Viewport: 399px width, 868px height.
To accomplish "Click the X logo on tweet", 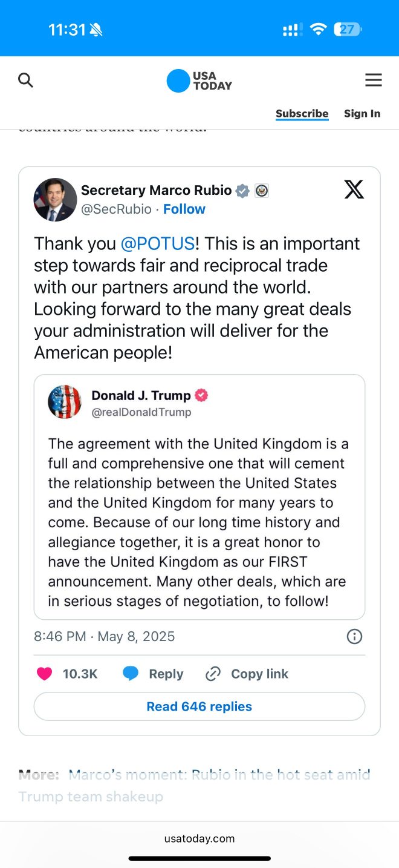I will click(x=354, y=189).
